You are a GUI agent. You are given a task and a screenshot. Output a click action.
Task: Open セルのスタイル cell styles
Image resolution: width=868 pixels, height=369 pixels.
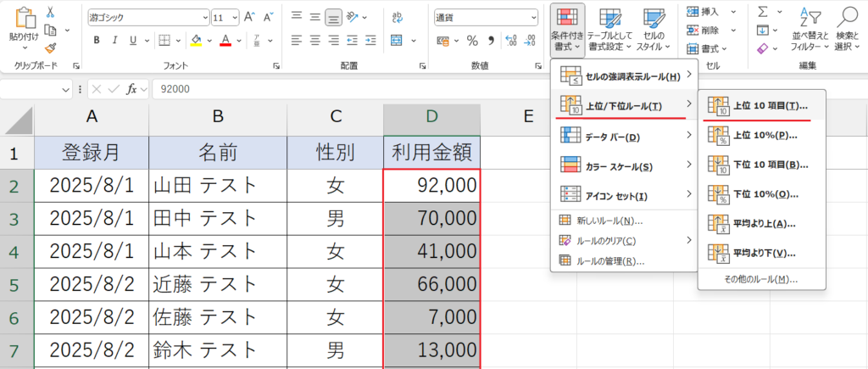tap(654, 30)
